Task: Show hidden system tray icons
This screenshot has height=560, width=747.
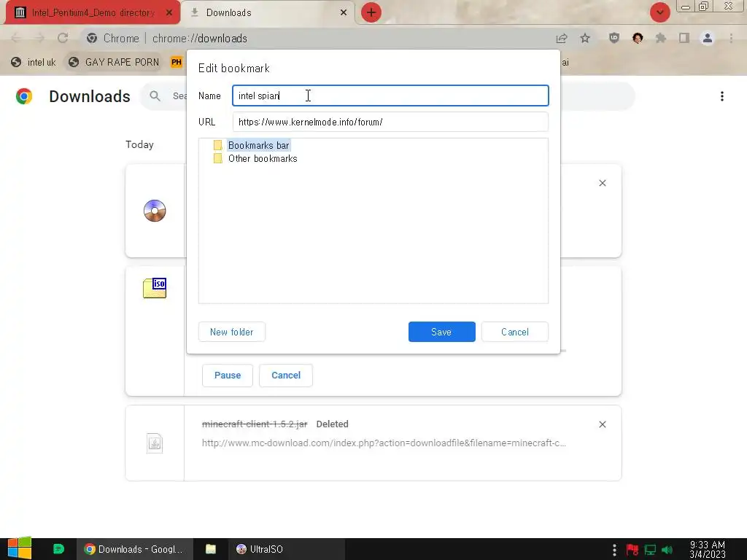Action: click(x=614, y=550)
